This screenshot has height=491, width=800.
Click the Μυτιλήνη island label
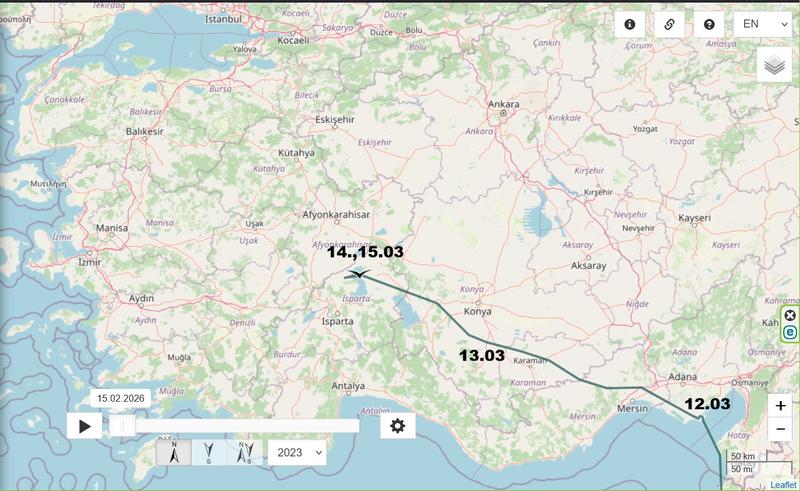pyautogui.click(x=48, y=184)
